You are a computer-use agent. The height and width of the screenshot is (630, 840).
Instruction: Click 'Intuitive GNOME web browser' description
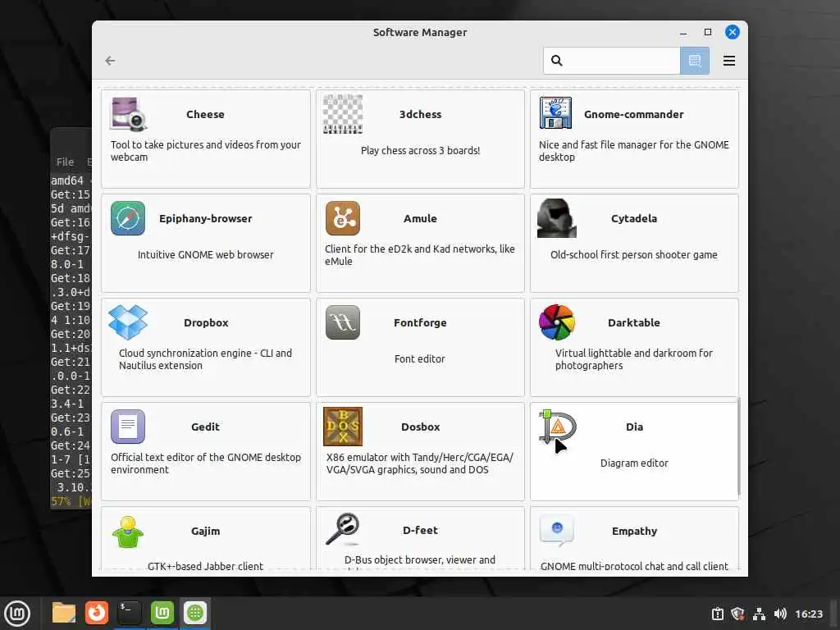(x=206, y=254)
